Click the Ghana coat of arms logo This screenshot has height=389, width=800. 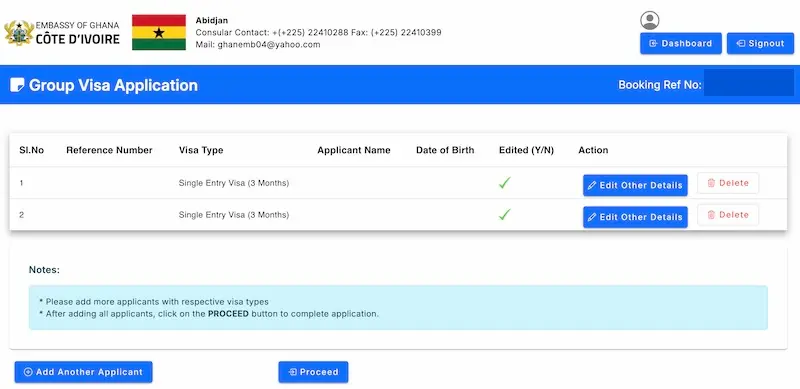(x=19, y=33)
